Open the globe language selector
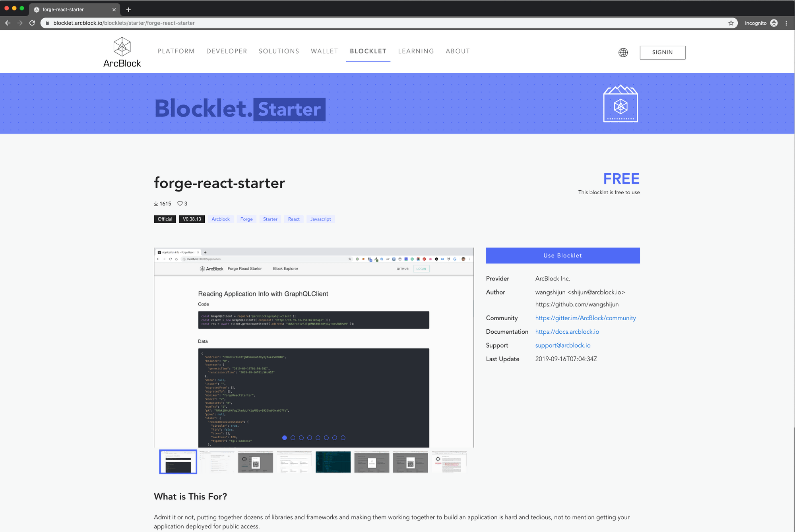Image resolution: width=795 pixels, height=532 pixels. tap(623, 52)
